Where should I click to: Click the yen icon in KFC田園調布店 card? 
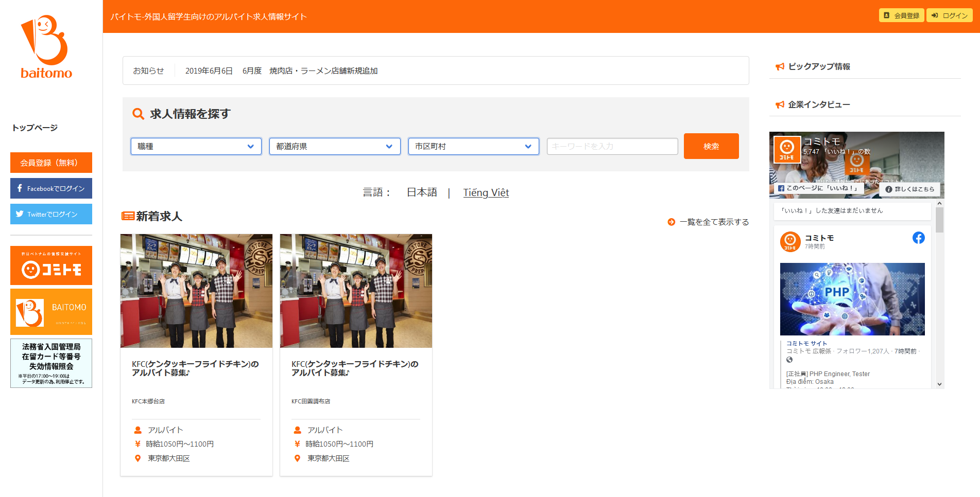point(297,444)
